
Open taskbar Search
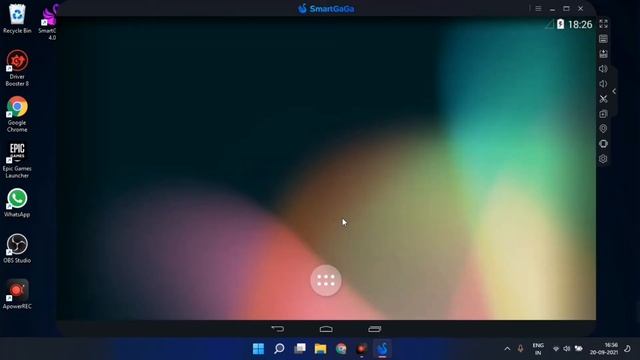pos(279,349)
